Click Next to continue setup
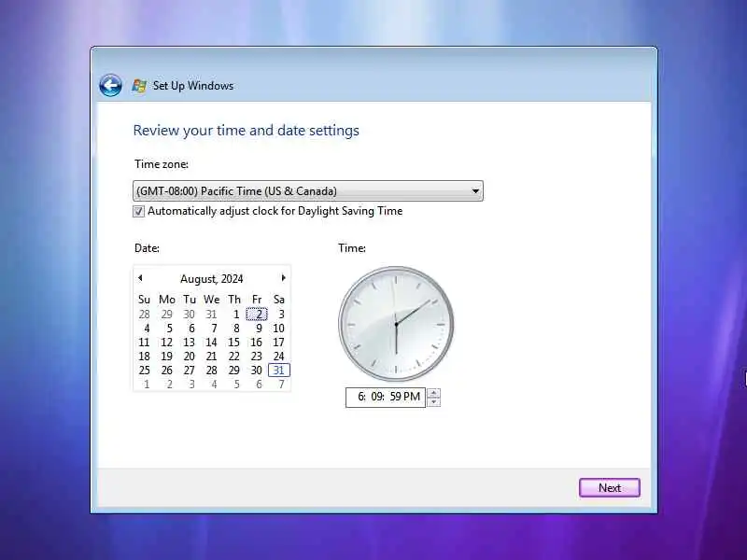 pos(610,487)
